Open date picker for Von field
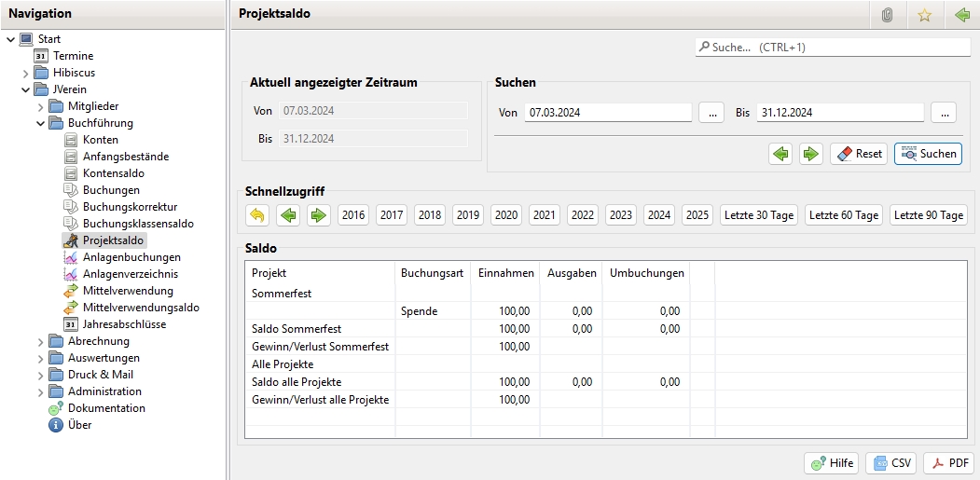The height and width of the screenshot is (480, 980). [711, 113]
